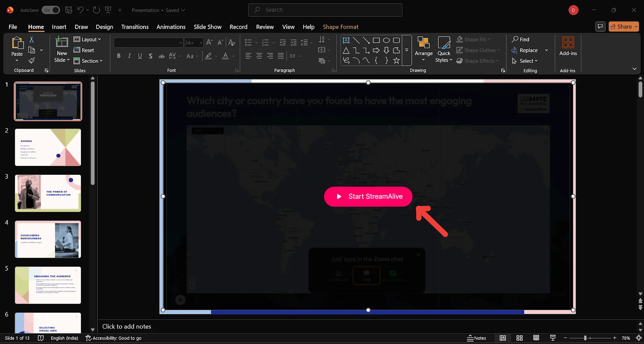Toggle Italic formatting
Screen dimensions: 644x344
pos(129,56)
